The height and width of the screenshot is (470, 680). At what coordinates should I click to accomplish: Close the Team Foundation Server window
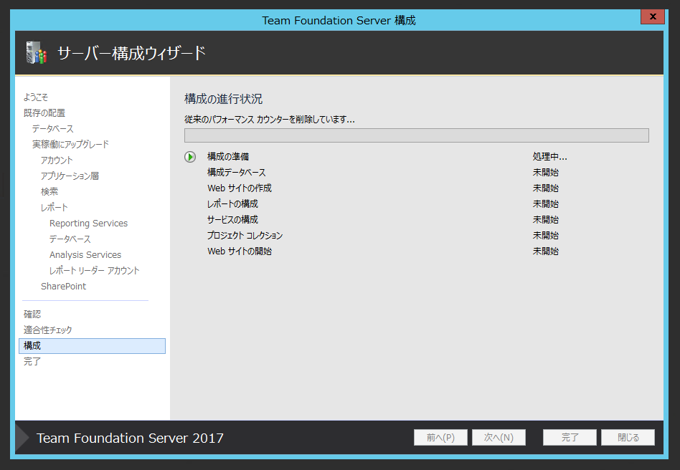[x=652, y=16]
